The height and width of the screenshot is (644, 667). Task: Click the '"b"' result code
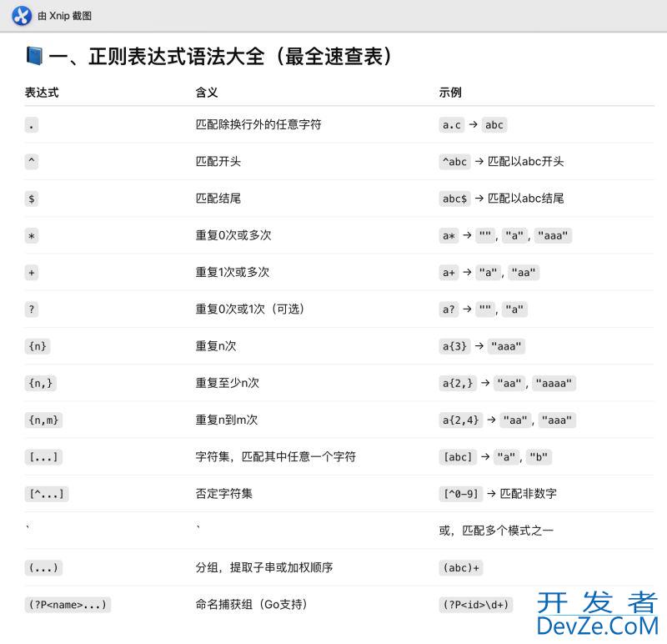[539, 457]
